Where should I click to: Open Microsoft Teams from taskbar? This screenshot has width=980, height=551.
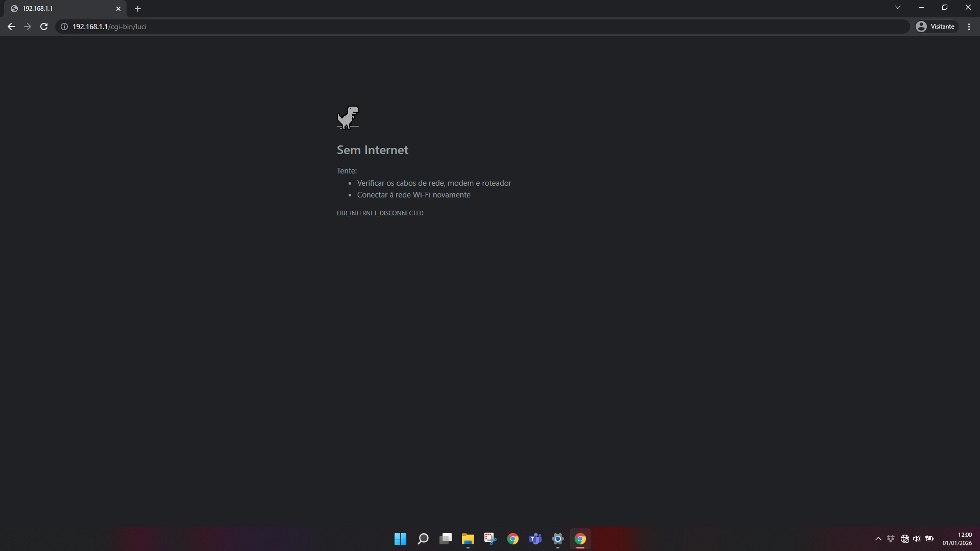(535, 539)
